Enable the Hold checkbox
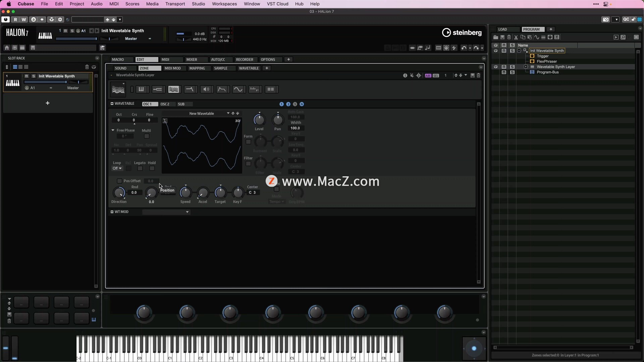644x362 pixels. point(152,168)
